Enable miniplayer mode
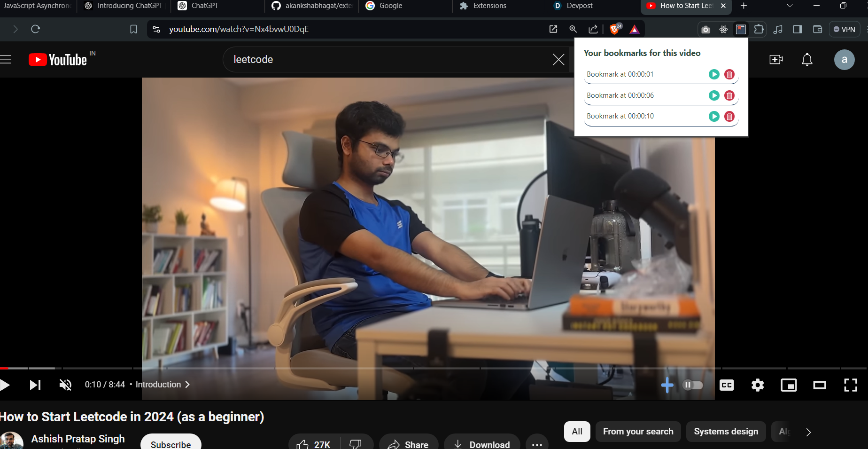This screenshot has height=449, width=868. click(789, 385)
